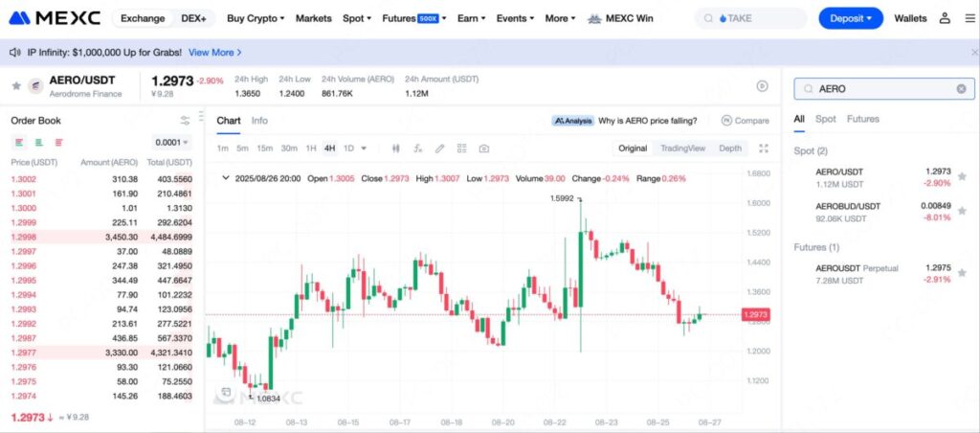Open the indicators fx icon
980x433 pixels.
pyautogui.click(x=418, y=148)
